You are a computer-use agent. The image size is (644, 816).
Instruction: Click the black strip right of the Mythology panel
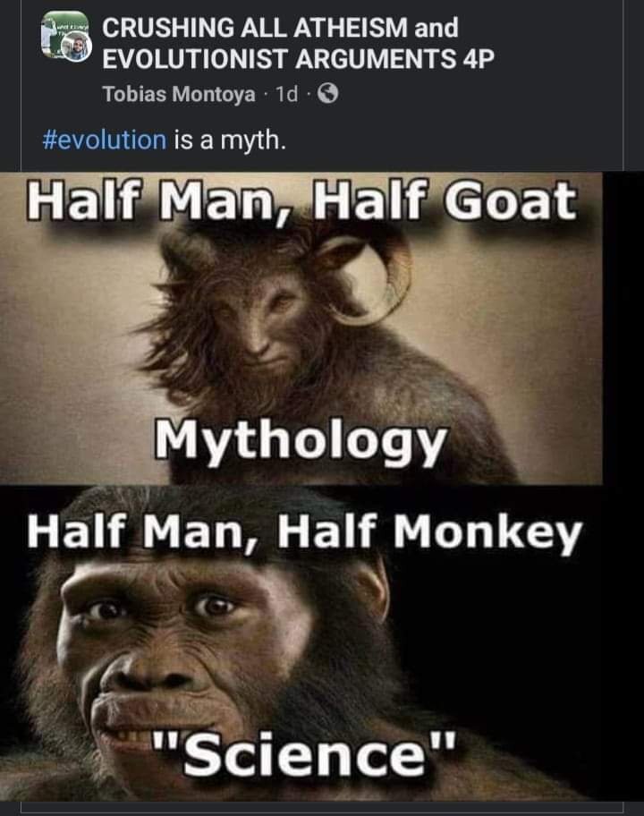pos(623,329)
